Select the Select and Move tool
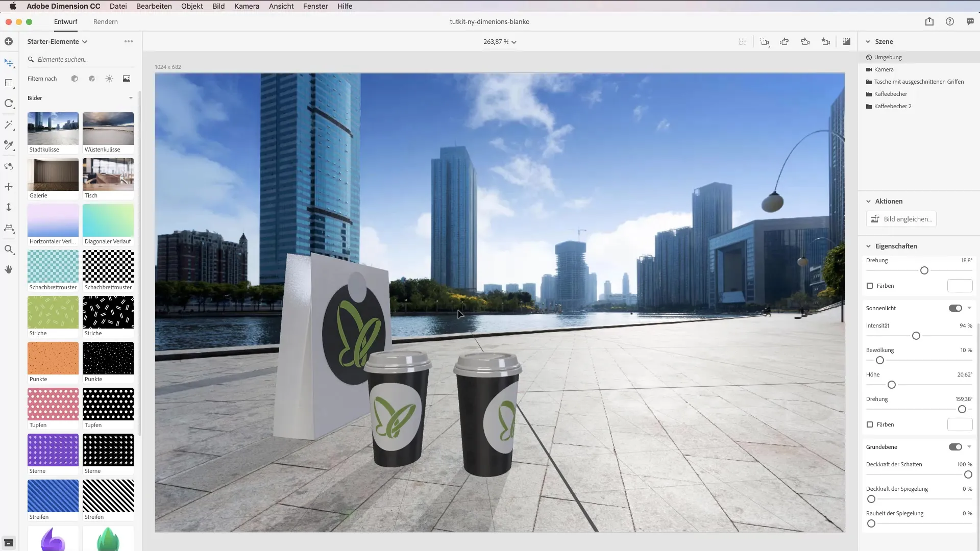 pyautogui.click(x=9, y=63)
